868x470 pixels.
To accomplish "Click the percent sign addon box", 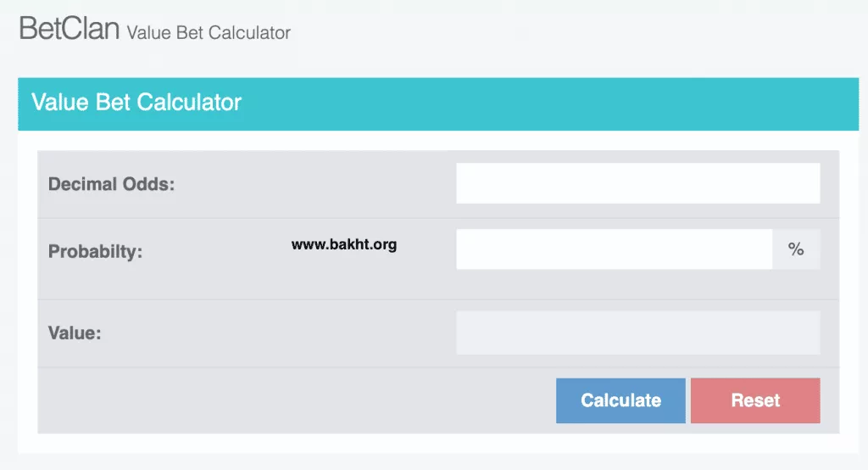I will point(796,249).
